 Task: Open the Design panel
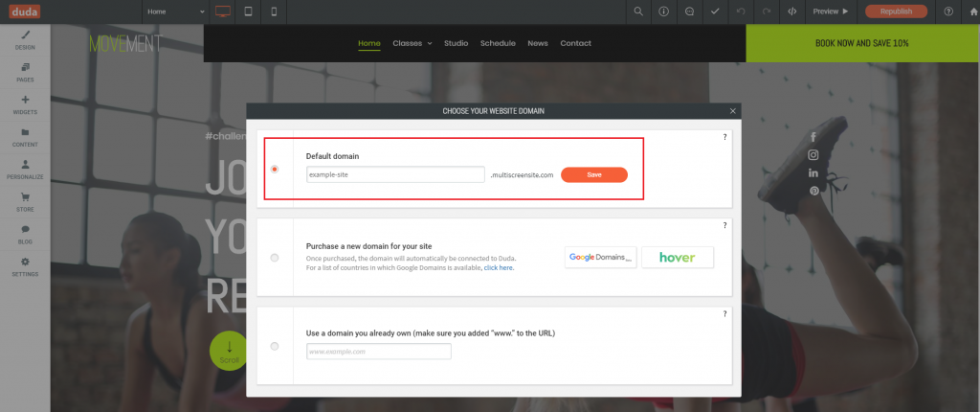25,40
